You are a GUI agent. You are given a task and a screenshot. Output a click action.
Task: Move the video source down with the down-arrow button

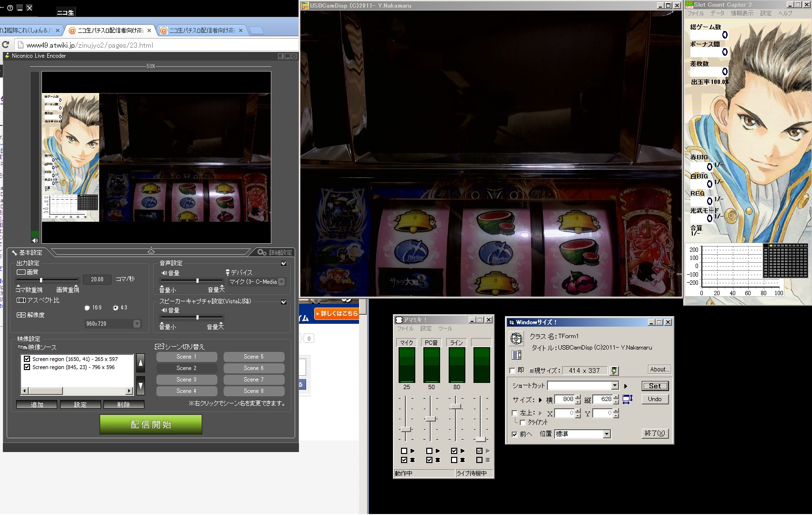point(141,386)
